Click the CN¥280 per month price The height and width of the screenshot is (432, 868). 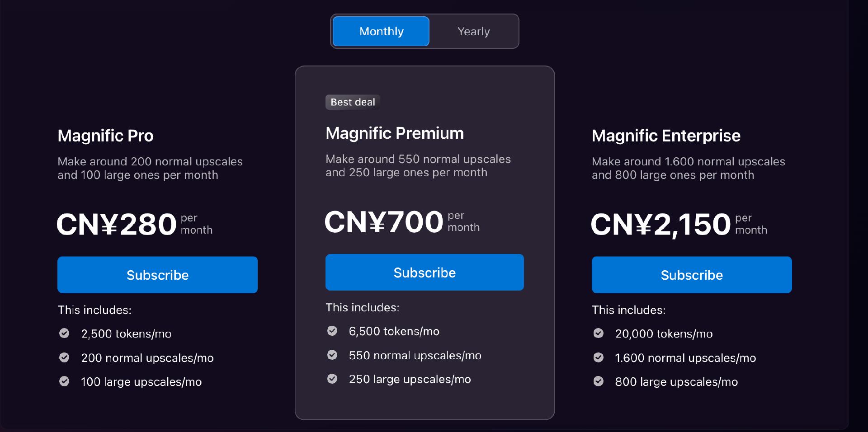pyautogui.click(x=135, y=224)
